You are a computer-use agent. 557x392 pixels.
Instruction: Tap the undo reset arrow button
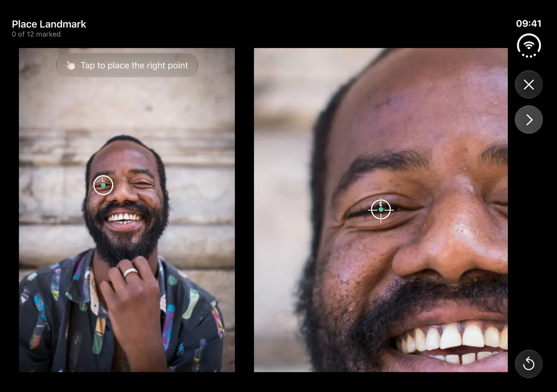coord(529,364)
